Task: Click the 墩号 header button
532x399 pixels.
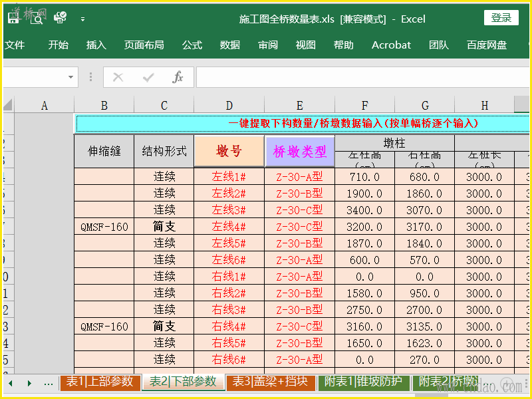Action: click(229, 152)
